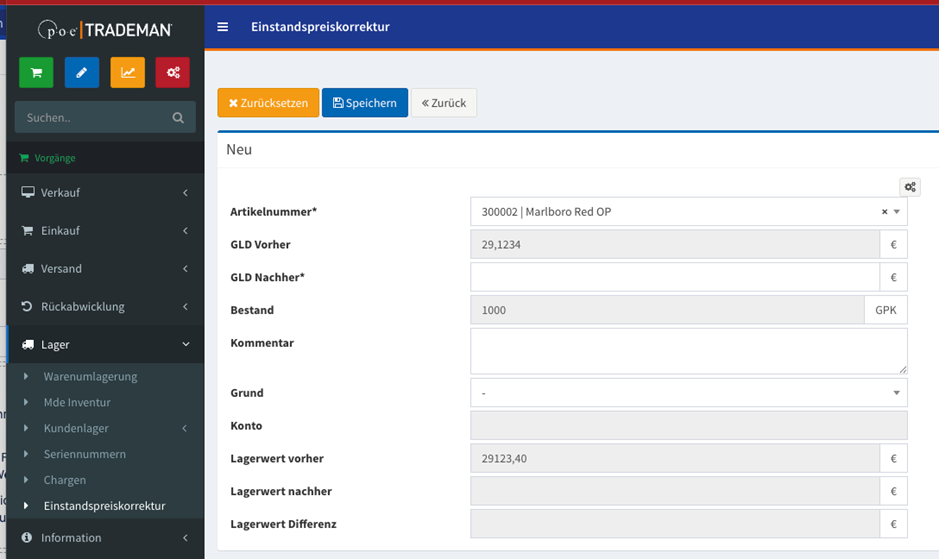
Task: Click the Neu panel heading
Action: point(239,149)
